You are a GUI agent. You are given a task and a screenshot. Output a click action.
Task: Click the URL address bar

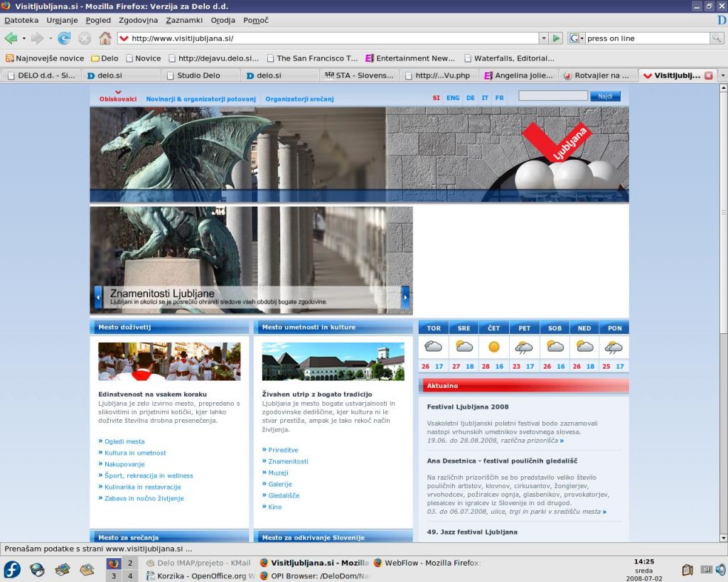pyautogui.click(x=328, y=38)
